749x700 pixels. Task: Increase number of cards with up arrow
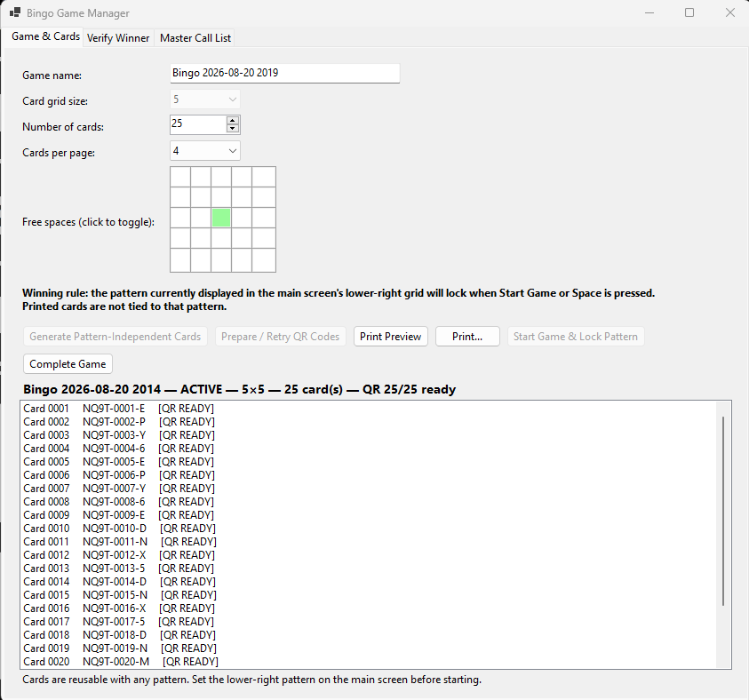point(233,120)
